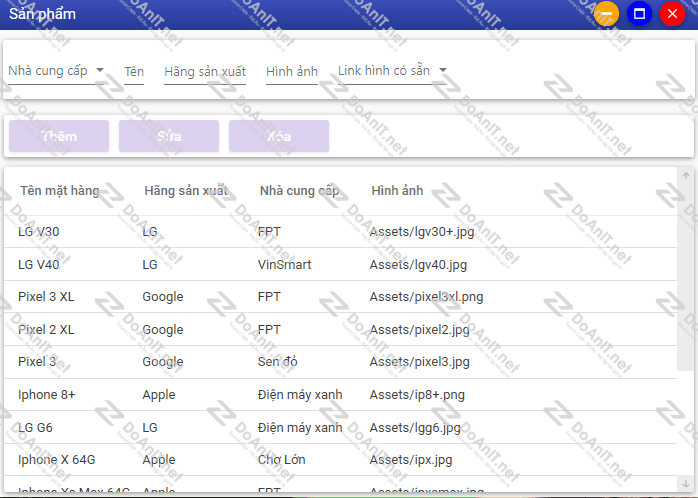Click the Assets/lgv40.jpg cell
Image resolution: width=698 pixels, height=498 pixels.
click(x=418, y=265)
